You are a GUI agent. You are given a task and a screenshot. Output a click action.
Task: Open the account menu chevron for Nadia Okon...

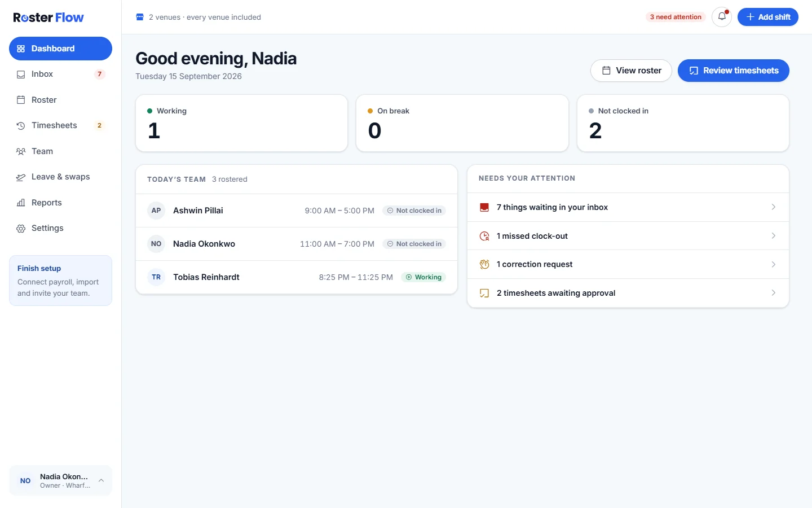pos(101,480)
